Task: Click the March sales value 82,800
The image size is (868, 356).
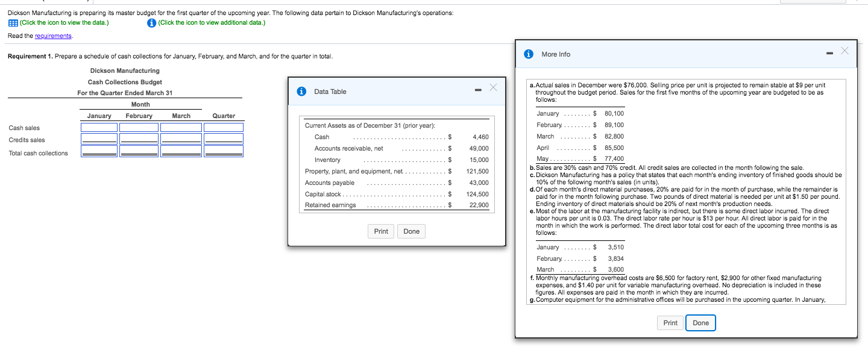Action: (614, 136)
